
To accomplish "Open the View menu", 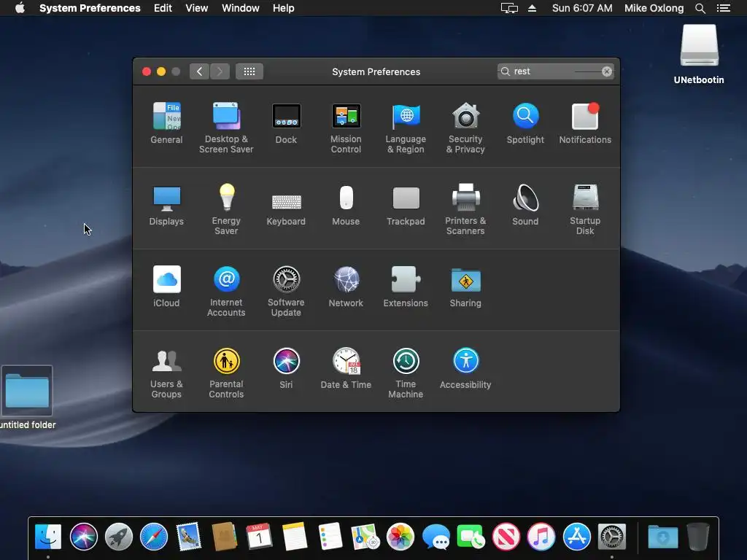I will 196,8.
